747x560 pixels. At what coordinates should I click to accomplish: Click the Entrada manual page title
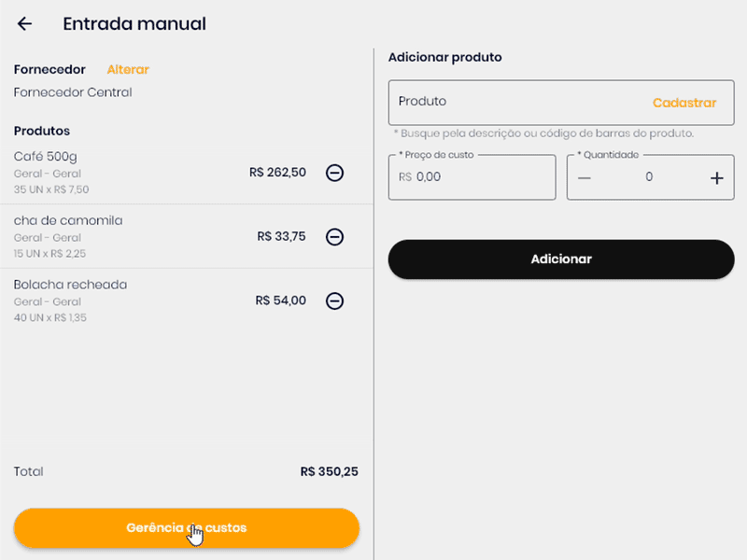134,24
